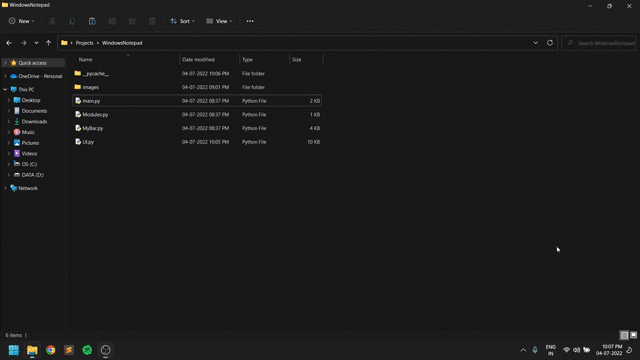
Task: Open Spotify from the taskbar
Action: pyautogui.click(x=87, y=350)
